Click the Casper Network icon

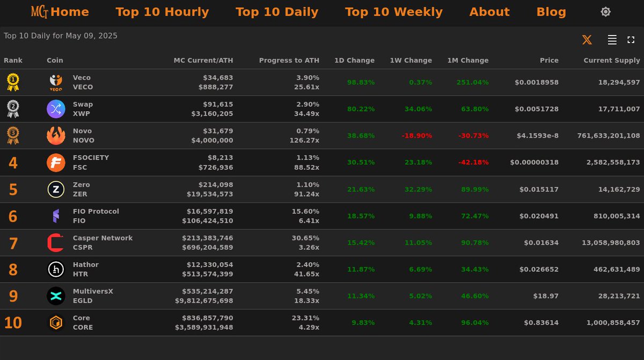[56, 242]
